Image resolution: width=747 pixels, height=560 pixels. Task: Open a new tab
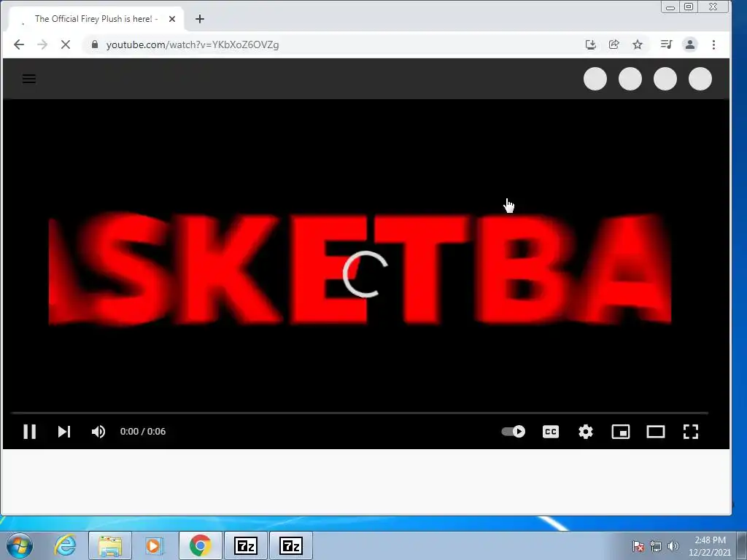tap(200, 19)
